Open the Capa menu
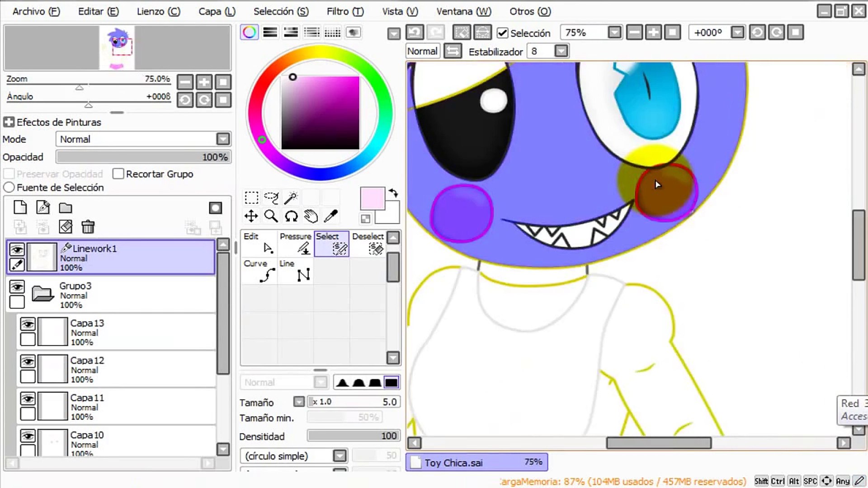The width and height of the screenshot is (868, 488). coord(217,11)
